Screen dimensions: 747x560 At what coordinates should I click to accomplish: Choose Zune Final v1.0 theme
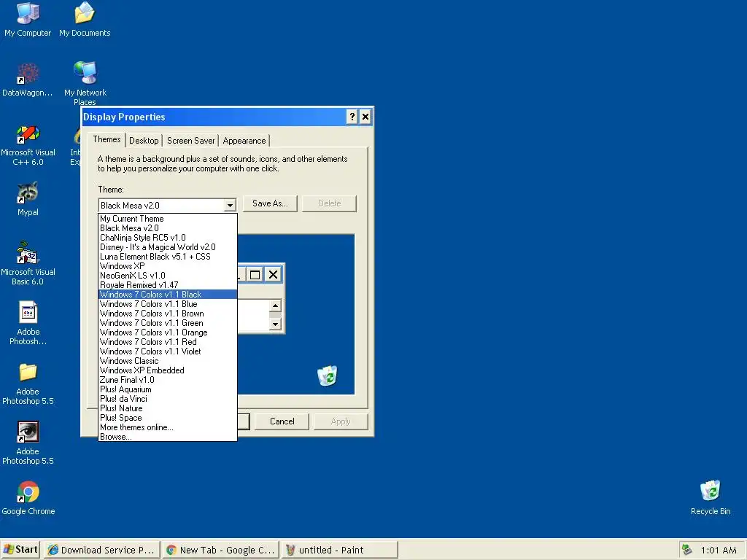pos(168,380)
